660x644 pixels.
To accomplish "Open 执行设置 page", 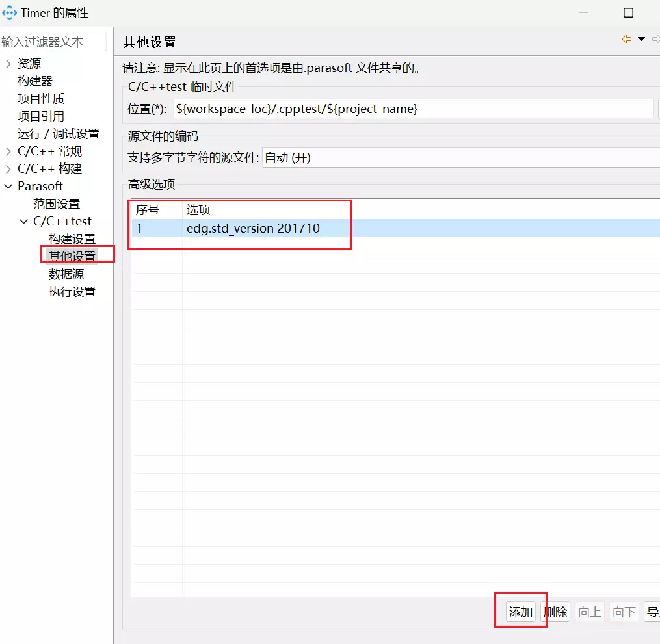I will [72, 292].
